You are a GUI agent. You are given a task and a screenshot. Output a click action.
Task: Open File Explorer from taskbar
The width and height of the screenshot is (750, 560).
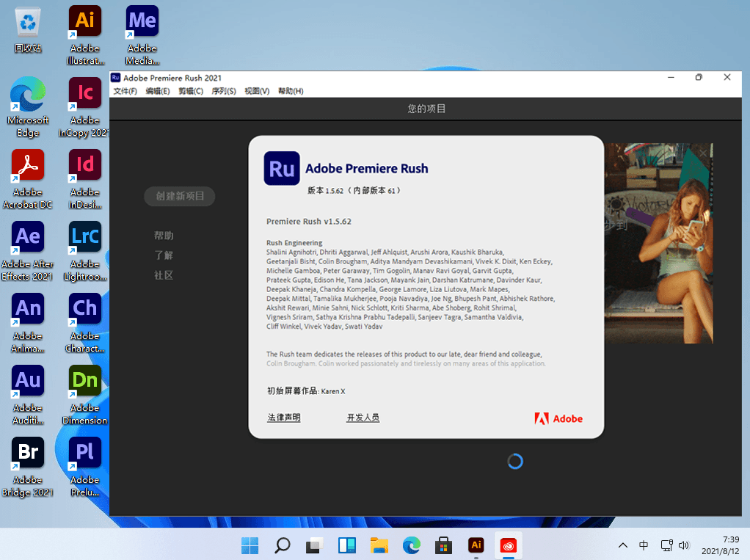(379, 545)
